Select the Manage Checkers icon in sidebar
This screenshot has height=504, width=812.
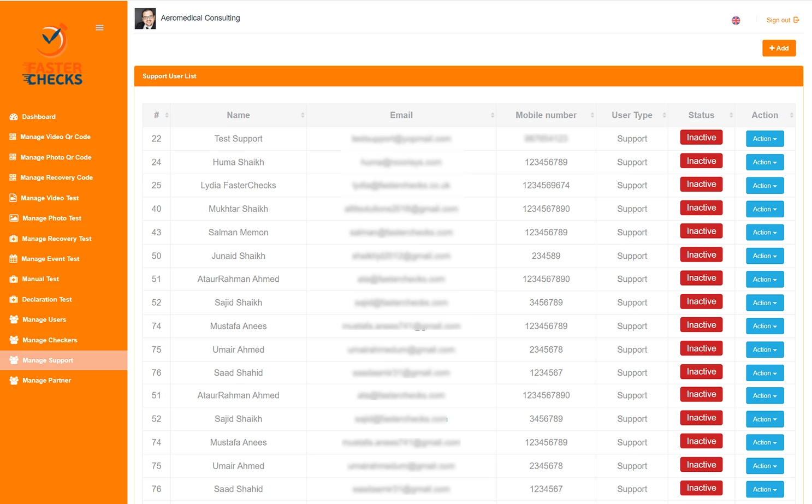13,340
